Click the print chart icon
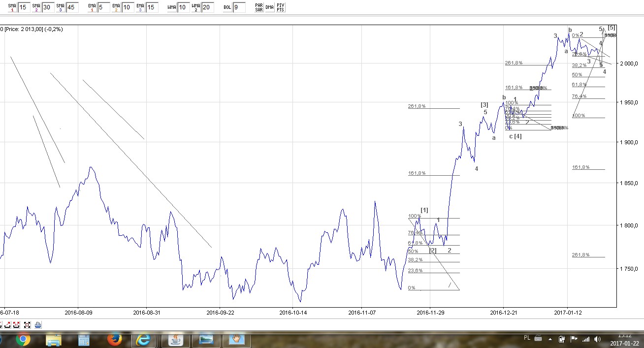 pyautogui.click(x=38, y=325)
